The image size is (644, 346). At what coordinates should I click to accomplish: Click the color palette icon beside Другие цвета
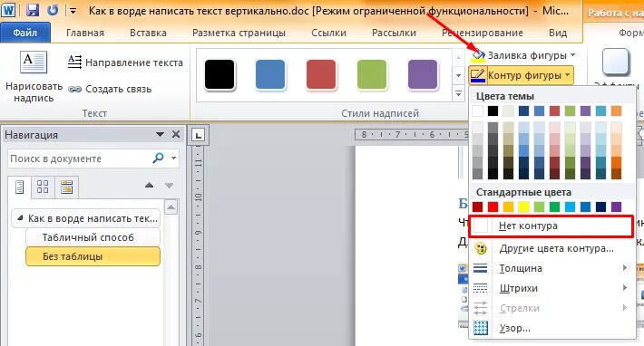480,248
